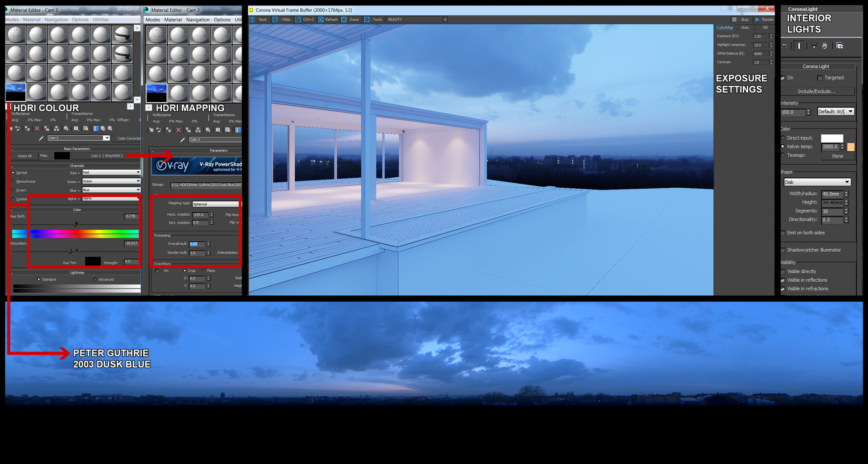Open the Mapping type Spherical dropdown

pyautogui.click(x=217, y=204)
